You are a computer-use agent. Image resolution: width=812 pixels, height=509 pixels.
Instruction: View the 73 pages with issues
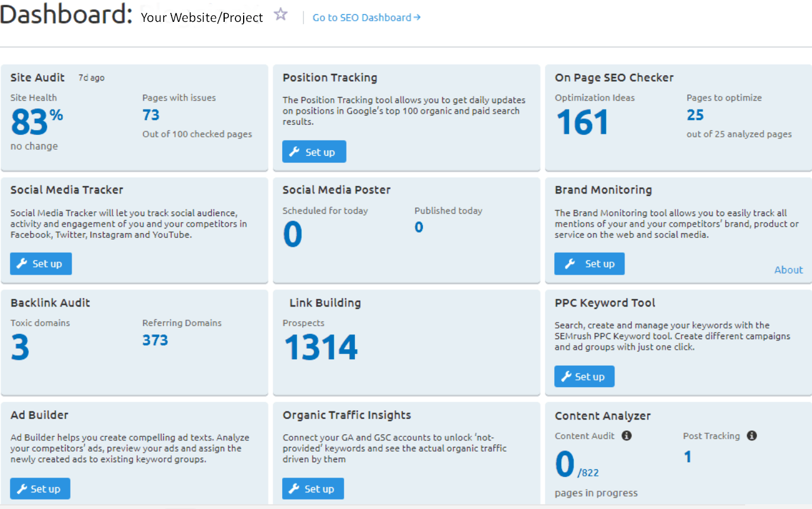tap(151, 115)
